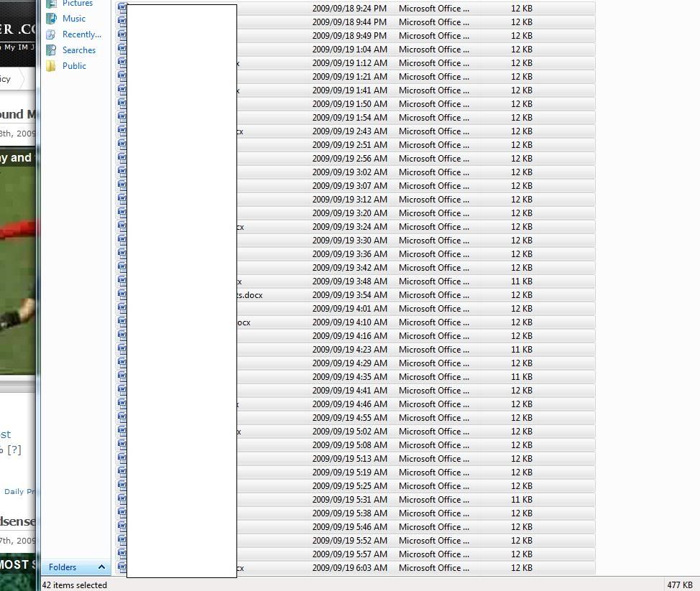This screenshot has height=591, width=700.
Task: Select Word file icon dated 2:51 AM
Action: click(121, 144)
